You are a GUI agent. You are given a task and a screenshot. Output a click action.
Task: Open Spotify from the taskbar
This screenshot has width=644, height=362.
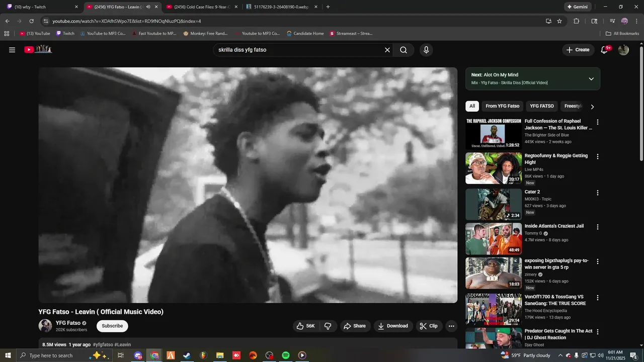click(286, 355)
